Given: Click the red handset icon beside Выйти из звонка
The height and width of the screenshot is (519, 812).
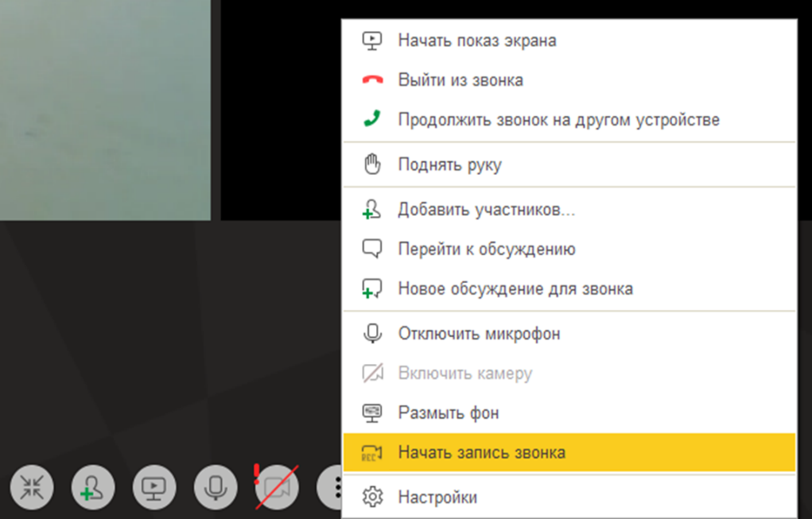Looking at the screenshot, I should pyautogui.click(x=372, y=79).
